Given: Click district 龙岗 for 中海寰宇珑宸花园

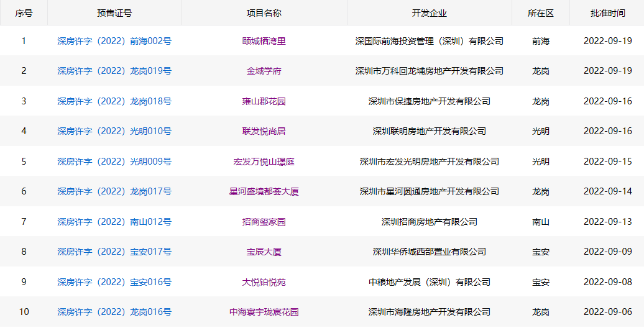Looking at the screenshot, I should point(541,312).
